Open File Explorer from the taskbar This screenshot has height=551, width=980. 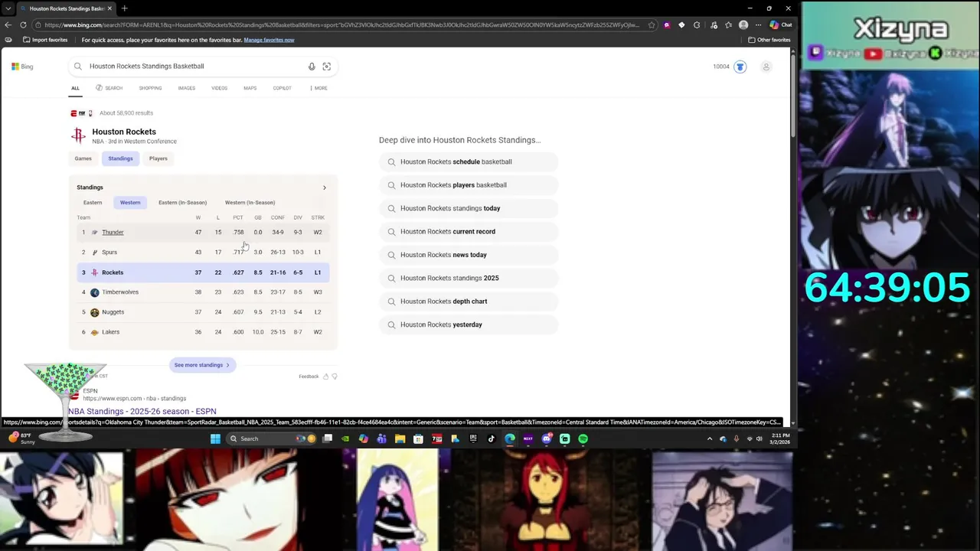tap(400, 439)
